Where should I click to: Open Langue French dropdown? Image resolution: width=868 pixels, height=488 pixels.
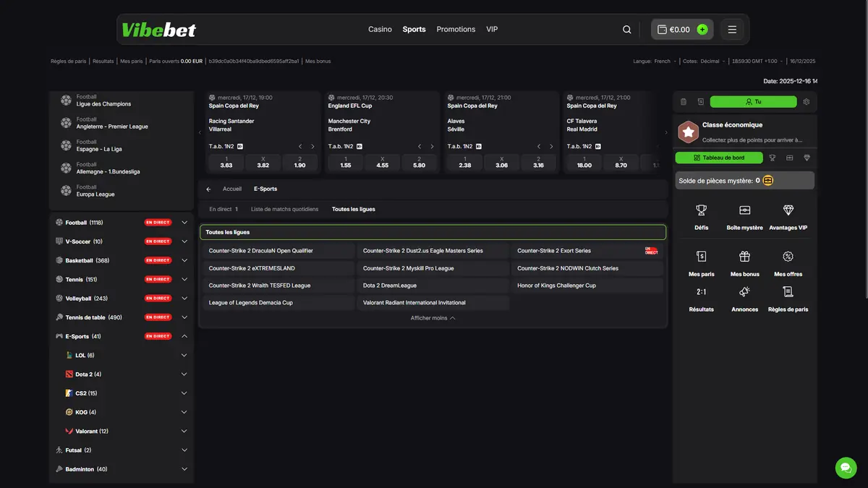[665, 61]
